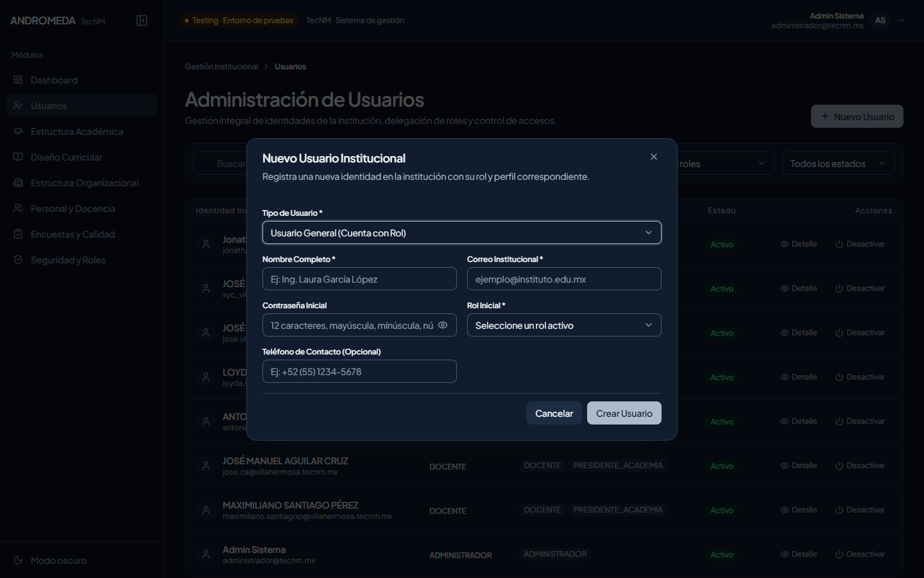
Task: View Detalle for Maximiliano Santiago Pérez
Action: 799,510
